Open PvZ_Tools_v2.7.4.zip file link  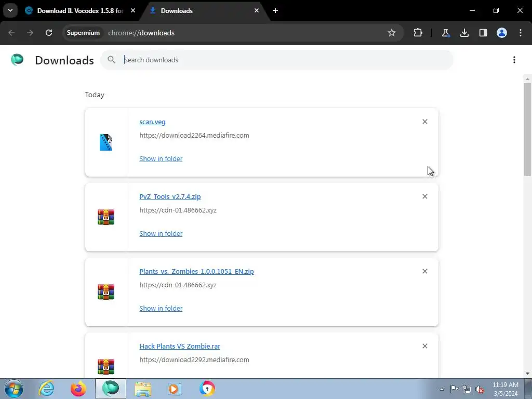pos(170,197)
